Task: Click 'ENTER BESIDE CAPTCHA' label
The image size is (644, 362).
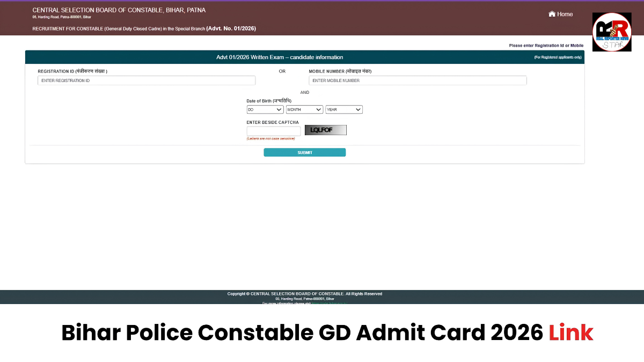Action: click(x=273, y=122)
